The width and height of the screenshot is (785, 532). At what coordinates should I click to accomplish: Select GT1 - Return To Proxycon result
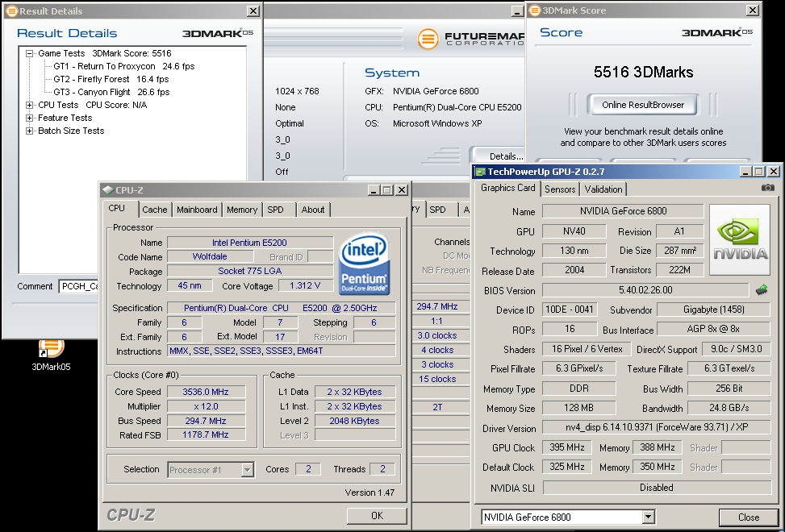click(124, 66)
